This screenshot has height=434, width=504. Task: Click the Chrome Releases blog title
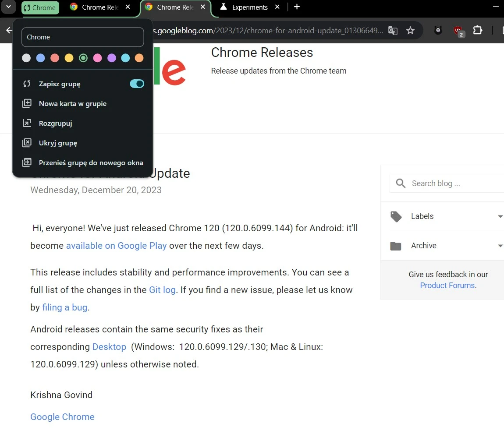click(x=262, y=53)
